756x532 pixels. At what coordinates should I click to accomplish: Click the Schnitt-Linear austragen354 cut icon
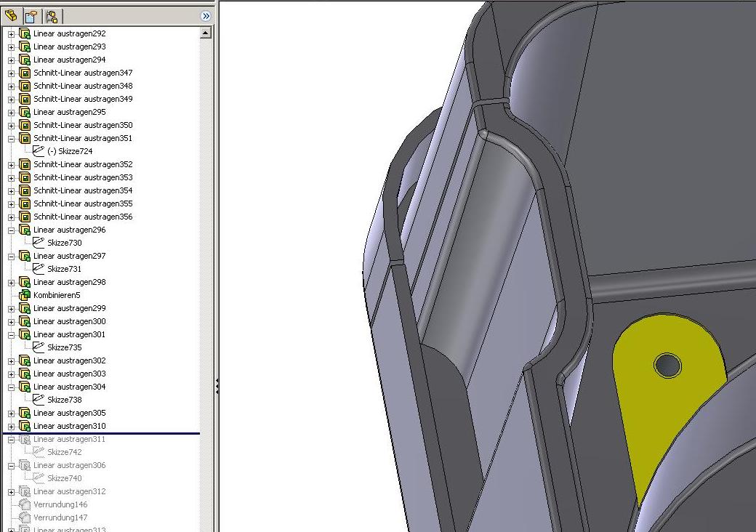click(25, 190)
